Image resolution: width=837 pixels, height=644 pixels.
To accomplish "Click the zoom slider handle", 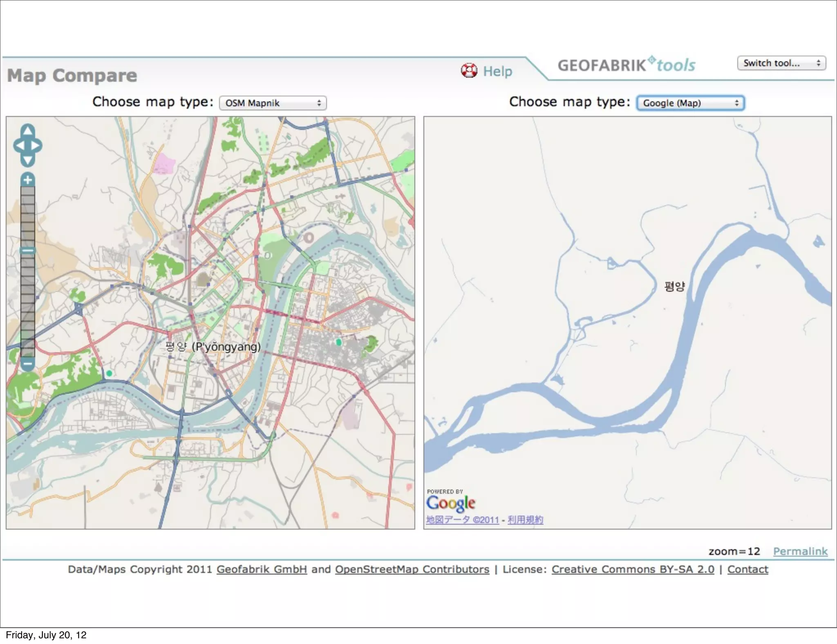I will coord(27,250).
